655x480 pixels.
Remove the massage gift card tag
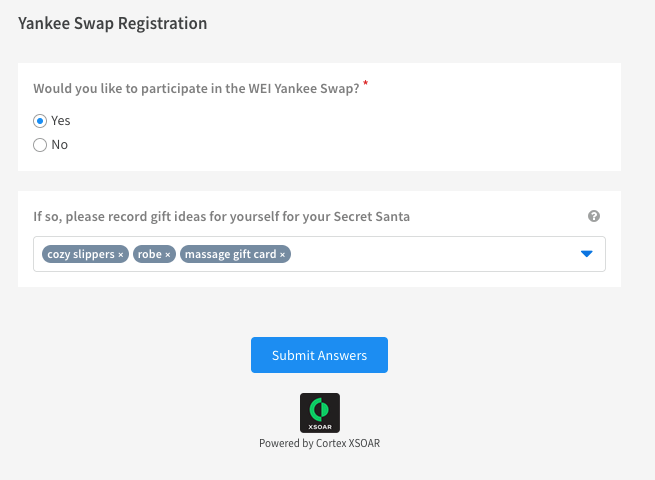click(x=282, y=254)
